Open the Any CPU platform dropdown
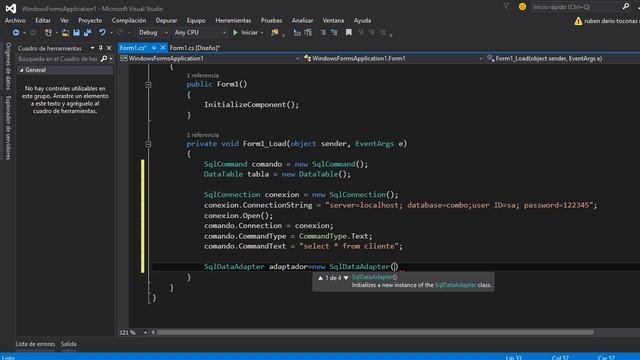640x360 pixels. (200, 33)
